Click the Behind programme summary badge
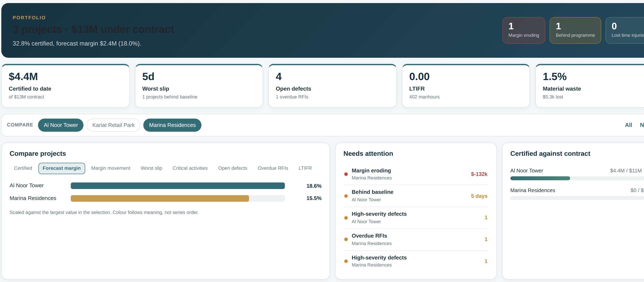The width and height of the screenshot is (644, 282). [x=575, y=30]
